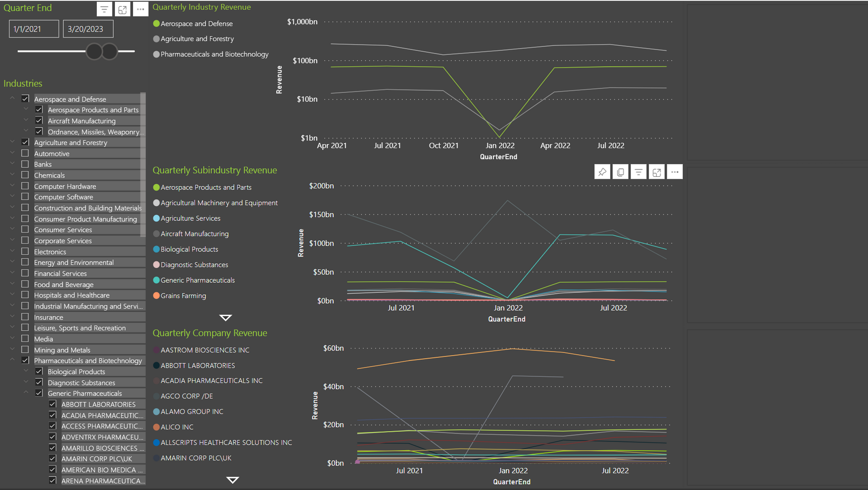
Task: Pin the Subindustry Revenue visual
Action: point(602,172)
